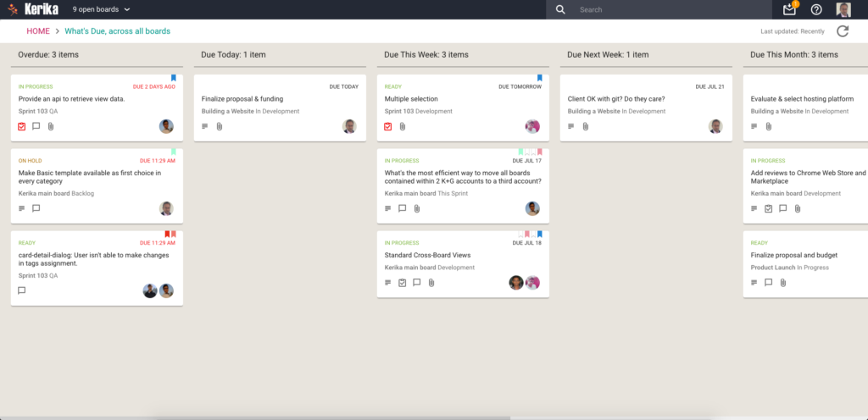Open attachments icon on Client OK with git card
Viewport: 868px width, 420px height.
(x=586, y=126)
